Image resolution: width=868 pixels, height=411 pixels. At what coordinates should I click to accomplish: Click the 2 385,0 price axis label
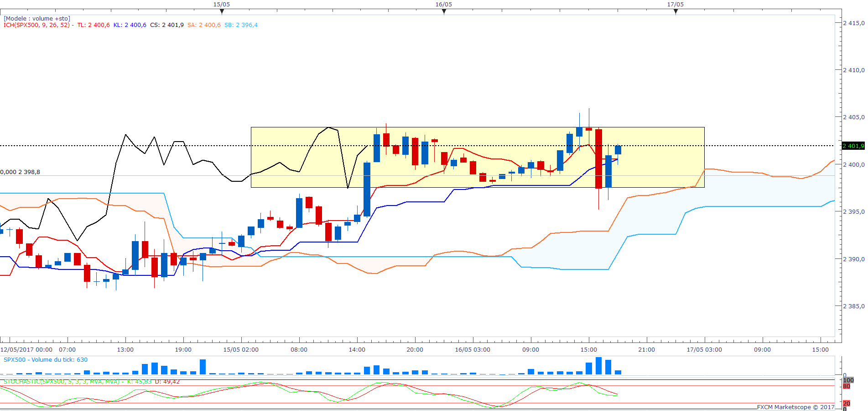(x=853, y=306)
